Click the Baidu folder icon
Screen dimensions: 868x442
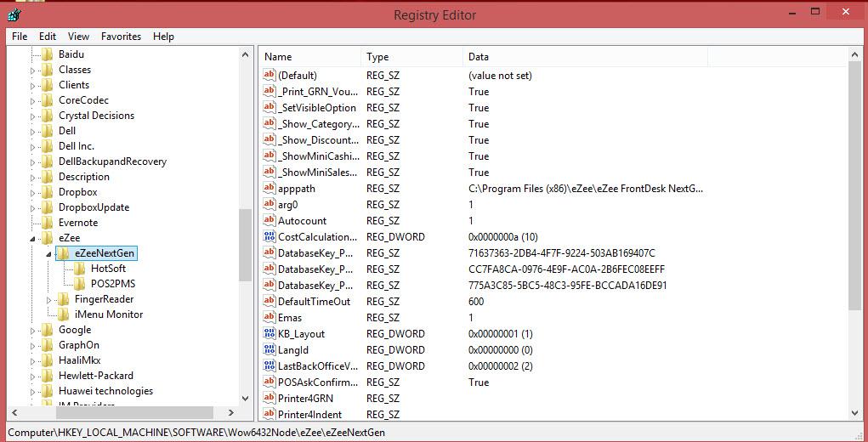click(48, 54)
